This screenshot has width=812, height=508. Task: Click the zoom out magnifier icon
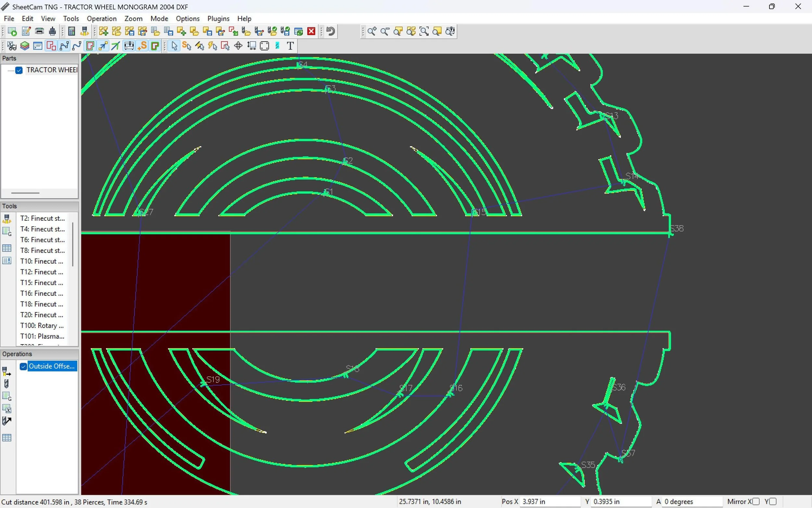[x=385, y=32]
